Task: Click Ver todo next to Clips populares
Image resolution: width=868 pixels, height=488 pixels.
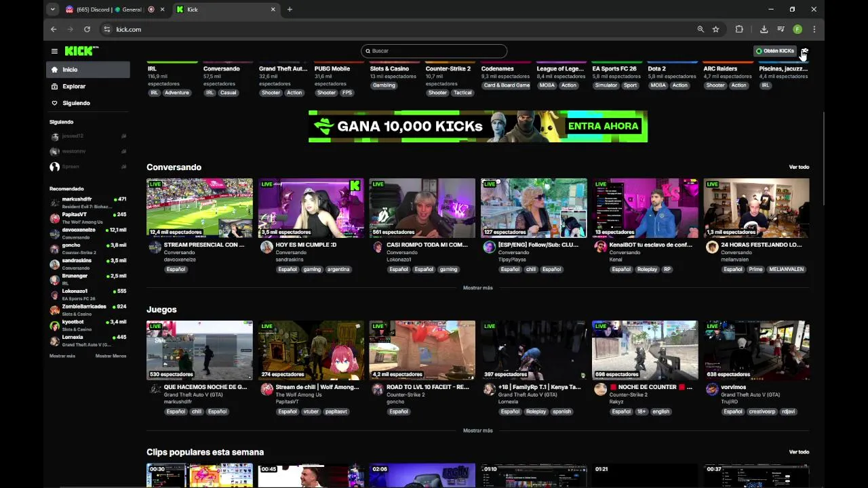Action: tap(799, 452)
